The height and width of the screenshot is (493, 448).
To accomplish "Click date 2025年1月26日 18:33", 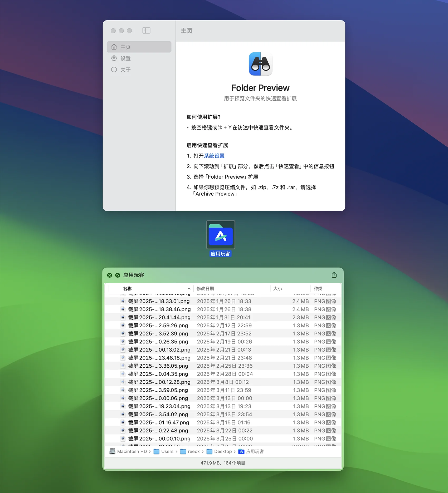I will click(x=224, y=301).
